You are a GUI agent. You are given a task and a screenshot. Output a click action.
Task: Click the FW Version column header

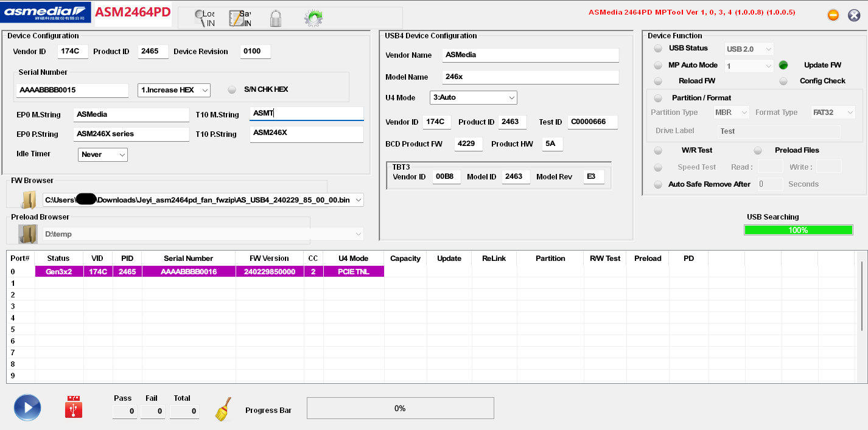[270, 258]
